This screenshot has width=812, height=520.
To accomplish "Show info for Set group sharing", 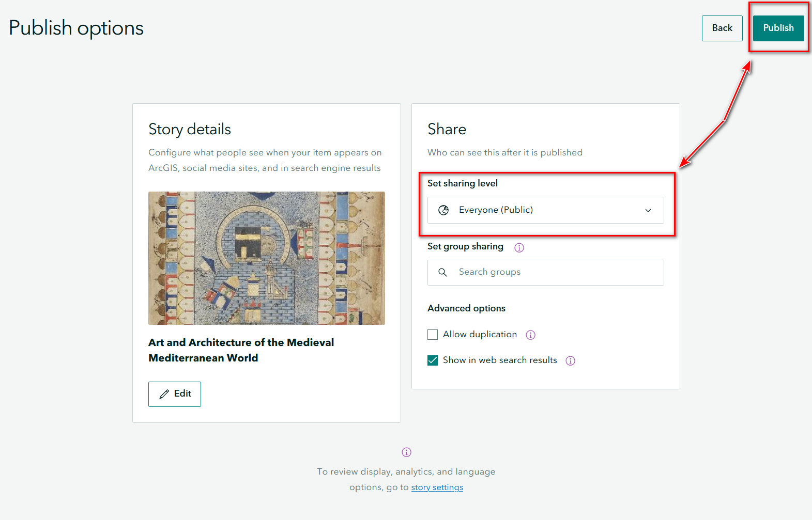I will click(x=519, y=247).
